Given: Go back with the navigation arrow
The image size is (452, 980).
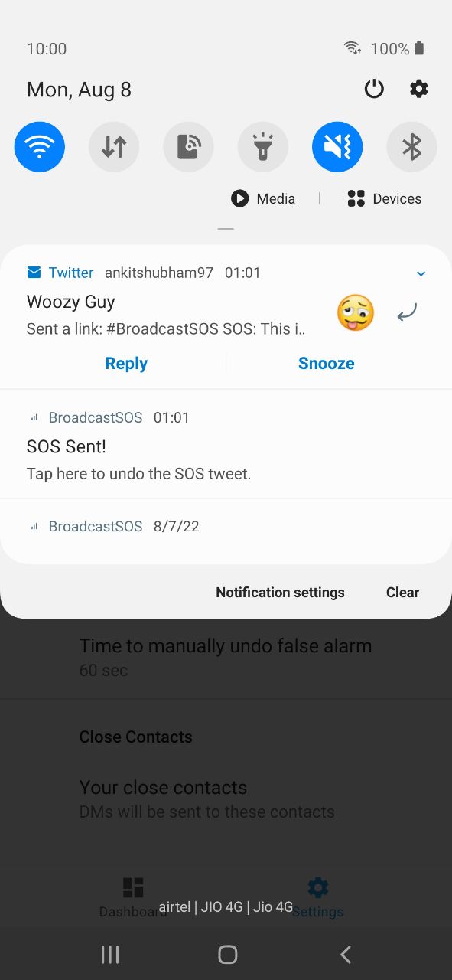Looking at the screenshot, I should click(346, 954).
